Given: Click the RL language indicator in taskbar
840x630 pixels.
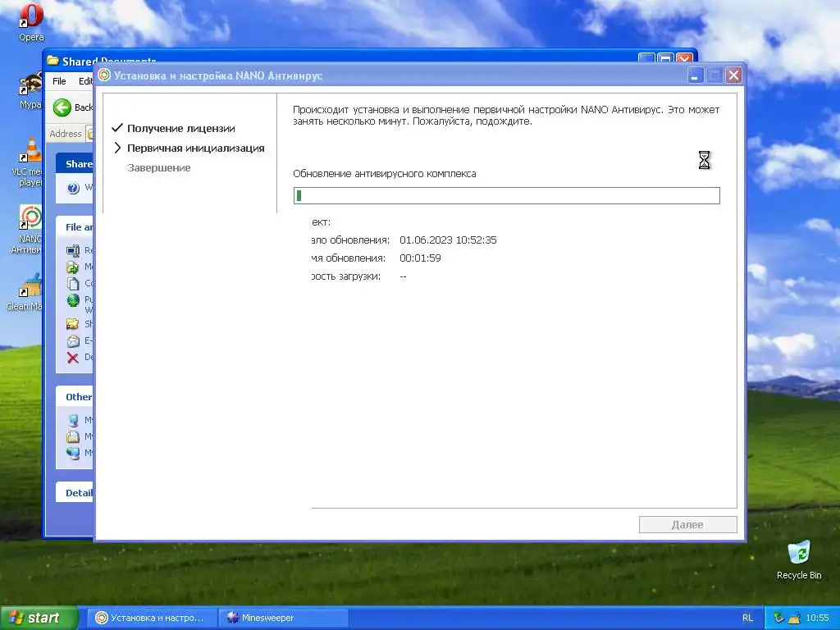Looking at the screenshot, I should [748, 619].
